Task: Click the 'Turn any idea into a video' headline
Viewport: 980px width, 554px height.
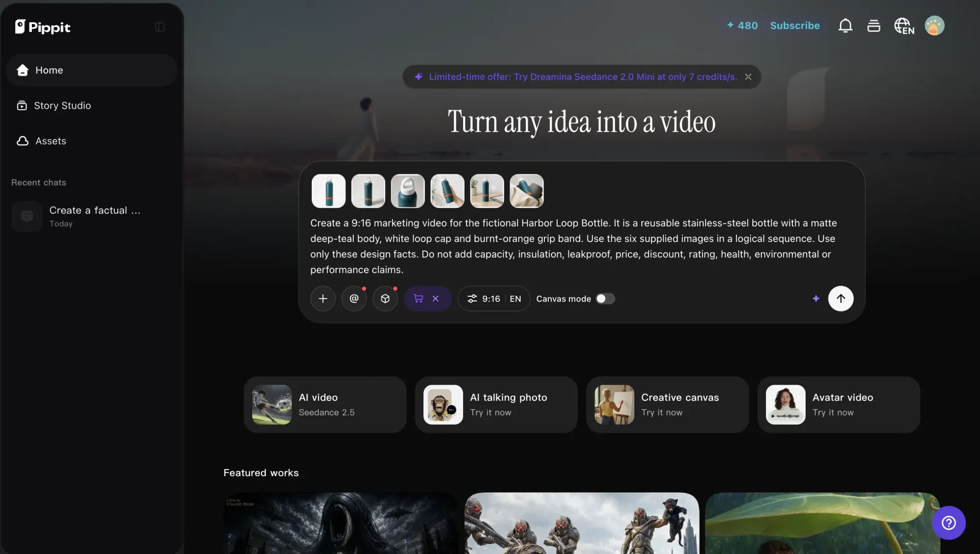Action: coord(582,122)
